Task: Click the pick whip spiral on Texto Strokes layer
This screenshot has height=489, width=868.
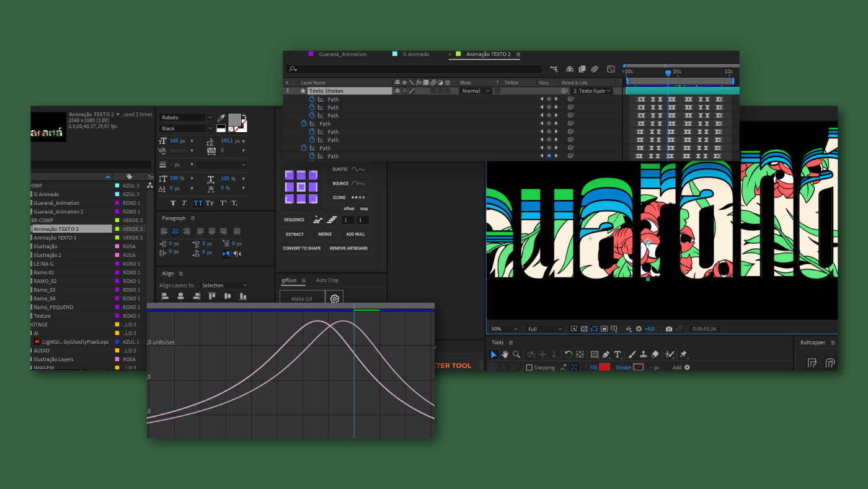Action: click(564, 91)
